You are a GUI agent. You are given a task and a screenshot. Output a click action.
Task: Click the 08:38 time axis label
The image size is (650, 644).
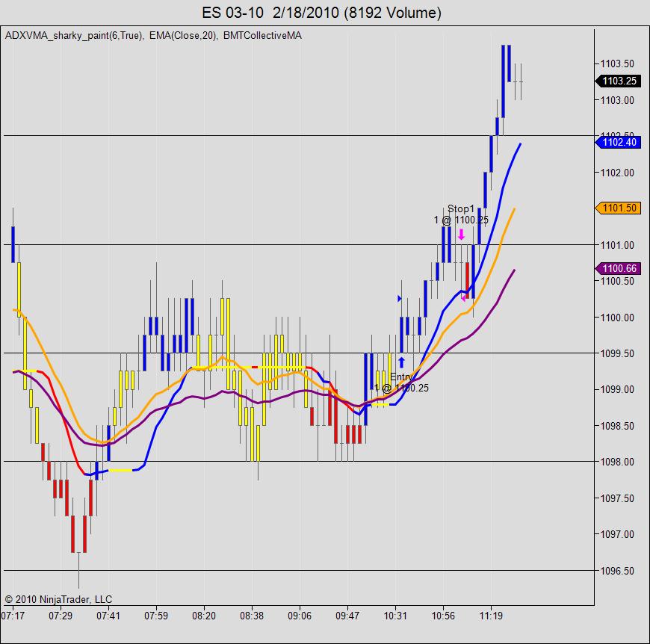252,616
